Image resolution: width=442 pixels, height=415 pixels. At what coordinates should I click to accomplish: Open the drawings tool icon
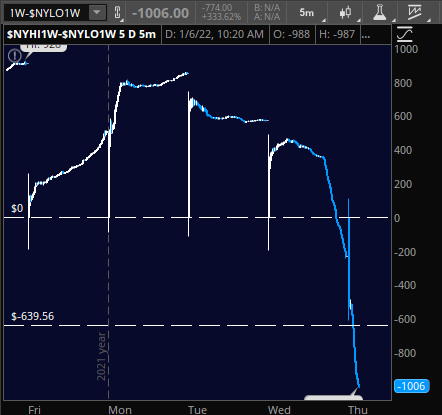click(x=414, y=13)
